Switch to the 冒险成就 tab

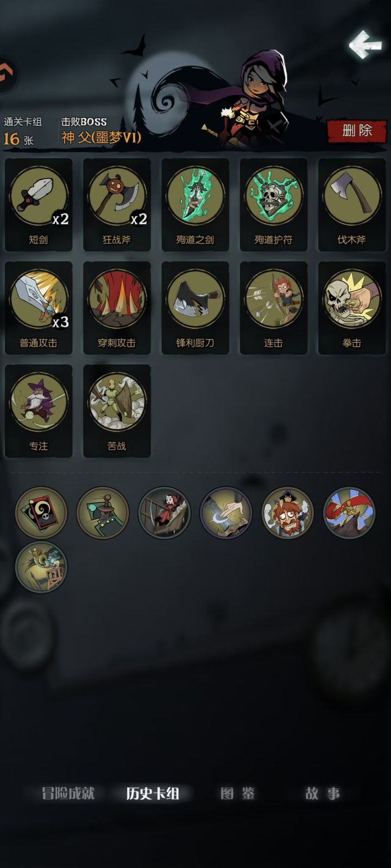(x=68, y=793)
